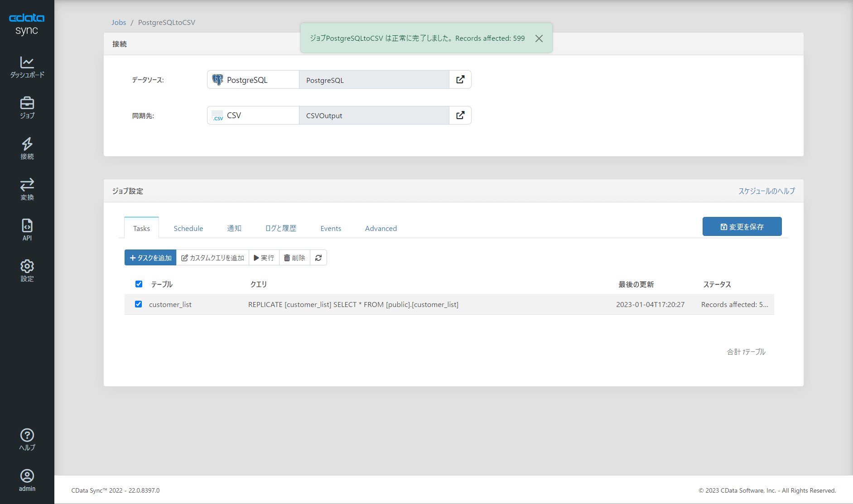853x504 pixels.
Task: Click the last updated timestamp 2023-01-04T17:20:27
Action: click(651, 304)
